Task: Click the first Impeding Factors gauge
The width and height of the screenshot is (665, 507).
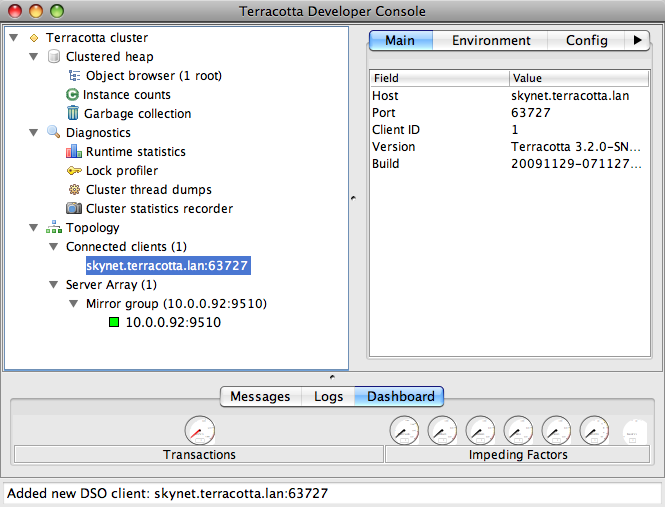Action: coord(404,430)
